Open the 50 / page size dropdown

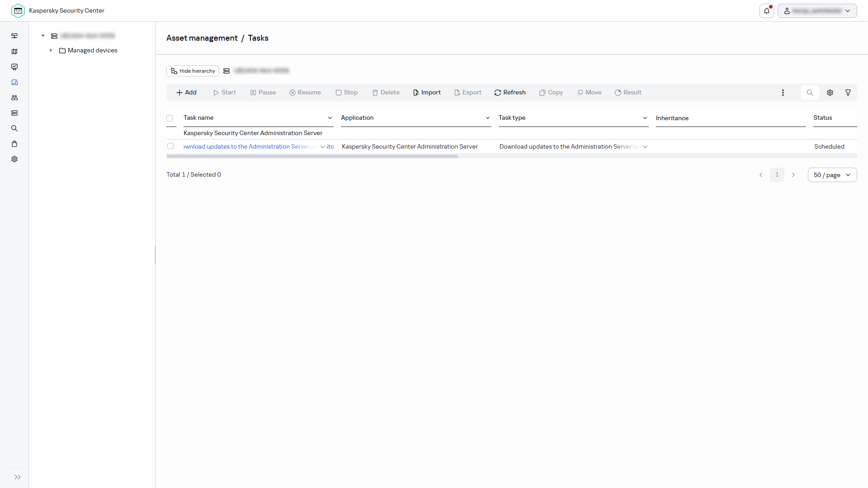point(832,175)
